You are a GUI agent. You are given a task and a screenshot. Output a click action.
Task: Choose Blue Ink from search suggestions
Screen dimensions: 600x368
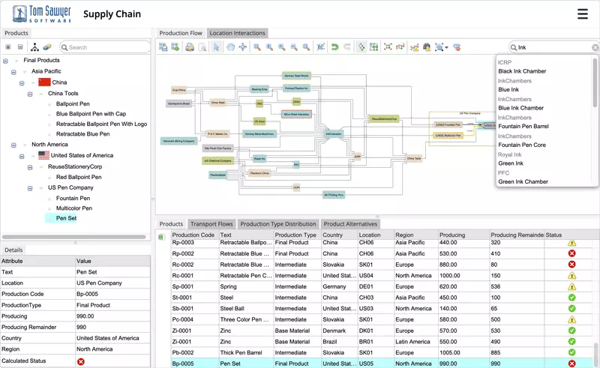click(x=509, y=90)
